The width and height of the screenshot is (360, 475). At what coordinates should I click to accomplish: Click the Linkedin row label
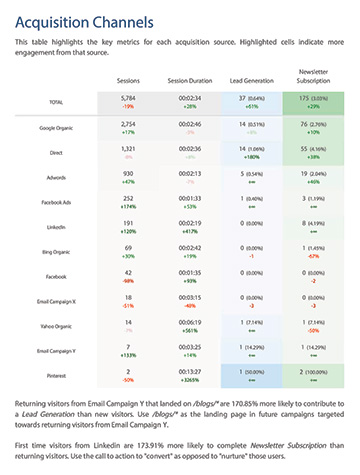point(56,227)
